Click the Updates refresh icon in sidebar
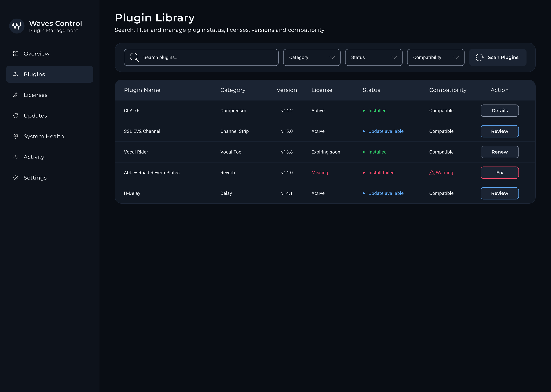The height and width of the screenshot is (392, 551). coord(16,116)
